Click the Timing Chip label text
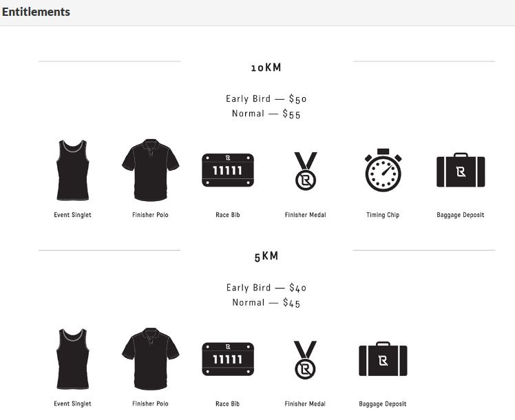 coord(383,215)
